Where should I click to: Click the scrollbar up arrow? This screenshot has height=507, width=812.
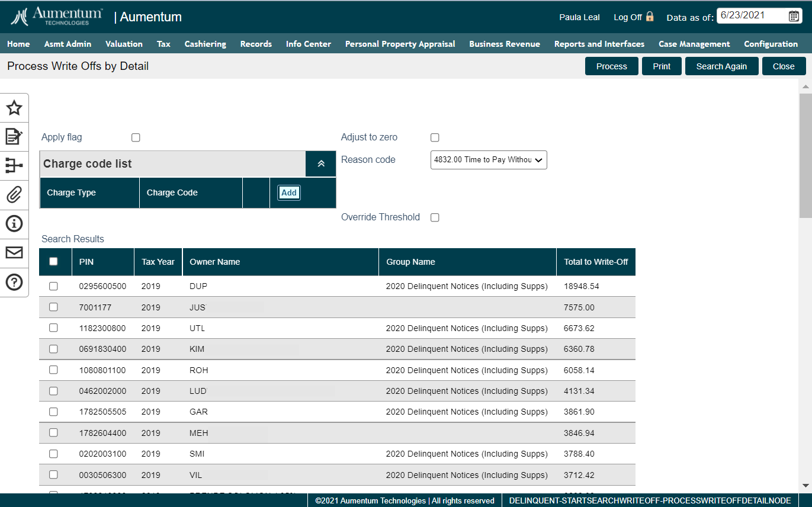[805, 86]
